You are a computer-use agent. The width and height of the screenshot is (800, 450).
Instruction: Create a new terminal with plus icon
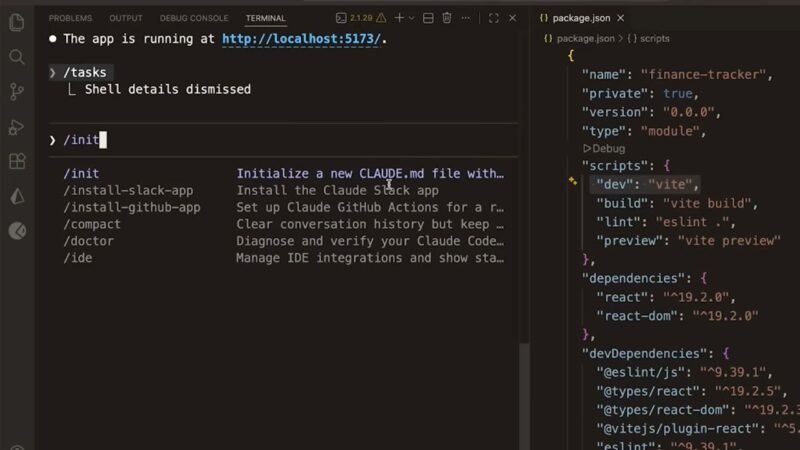tap(399, 18)
